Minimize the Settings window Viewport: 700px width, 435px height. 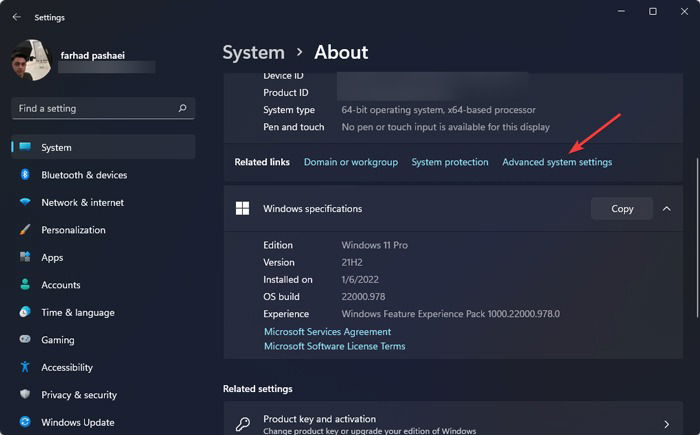click(x=621, y=11)
